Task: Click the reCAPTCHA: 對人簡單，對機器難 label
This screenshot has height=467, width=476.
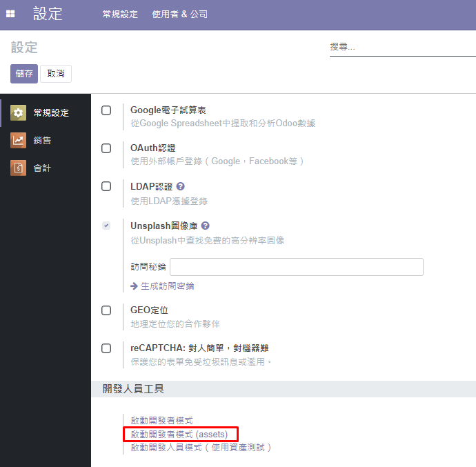Action: pyautogui.click(x=199, y=348)
